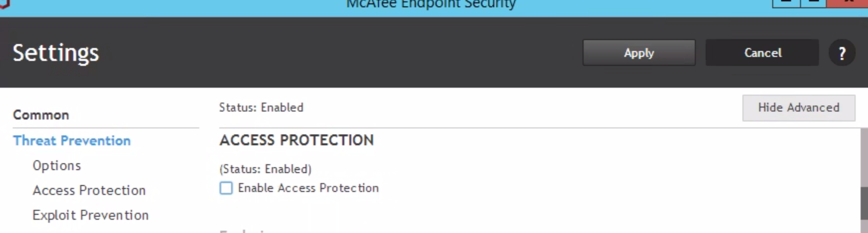The height and width of the screenshot is (233, 868).
Task: Open help with the question mark icon
Action: point(842,53)
